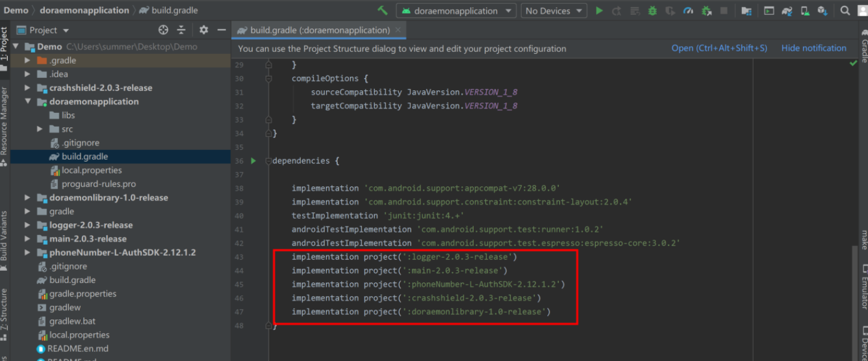Open Project Structure folder icon in toolbar
This screenshot has height=361, width=868.
point(747,10)
